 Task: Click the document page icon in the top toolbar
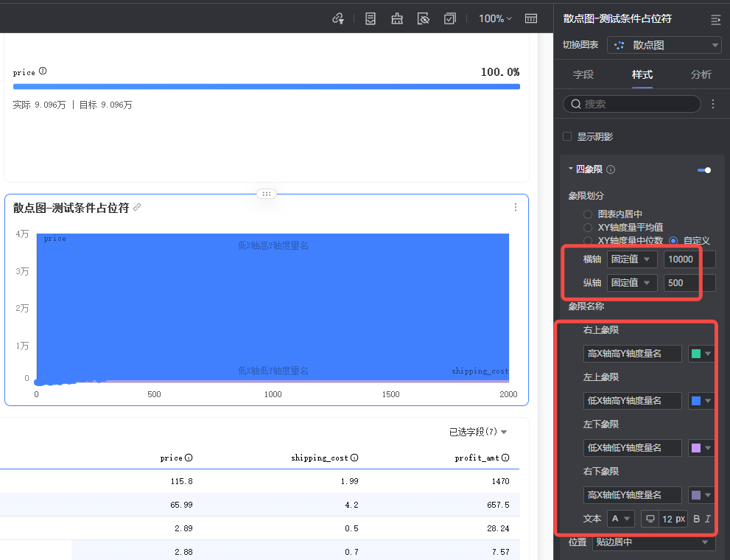click(371, 18)
